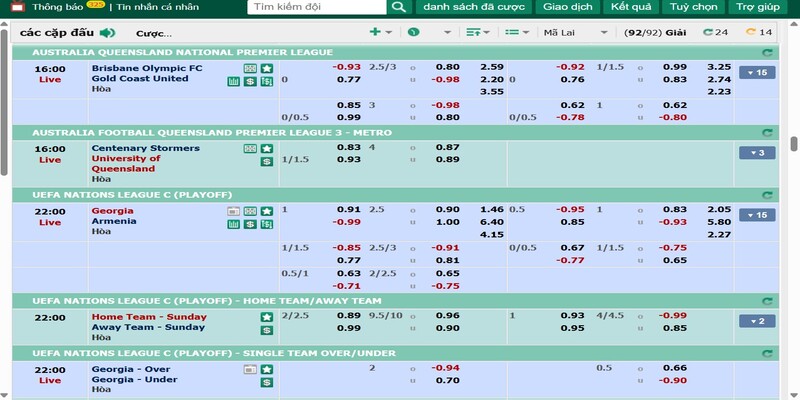Click the speaker icon beside các cặp đấu
The image size is (800, 400).
click(107, 33)
